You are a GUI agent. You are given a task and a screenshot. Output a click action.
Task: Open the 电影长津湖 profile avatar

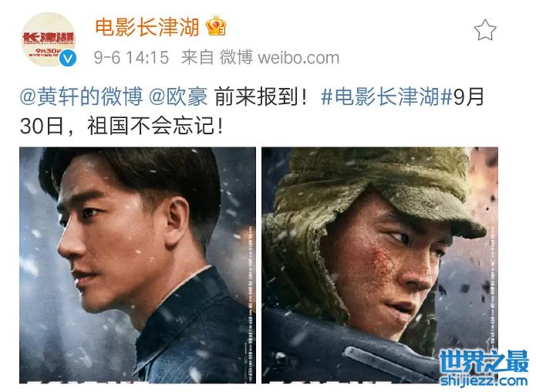48,39
